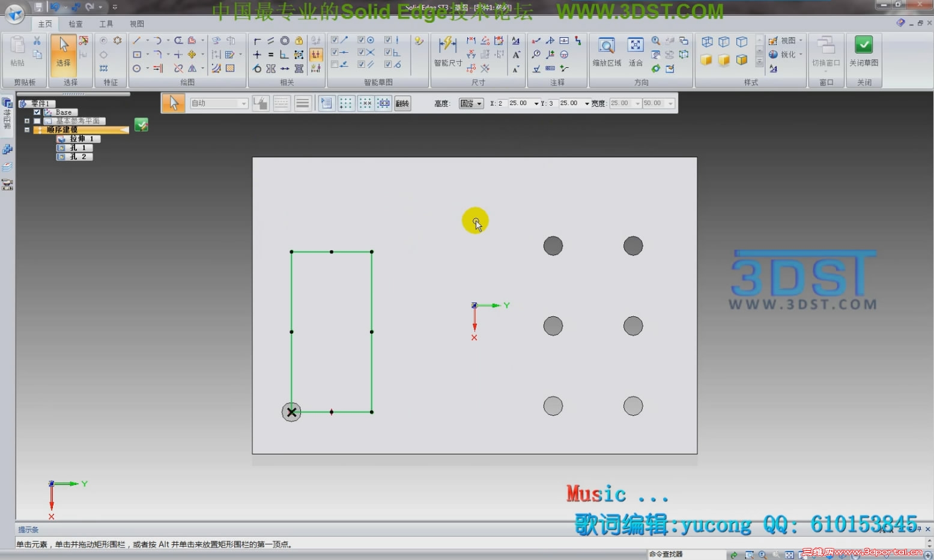Toggle the Base visibility checkbox
Image resolution: width=934 pixels, height=560 pixels.
(37, 112)
